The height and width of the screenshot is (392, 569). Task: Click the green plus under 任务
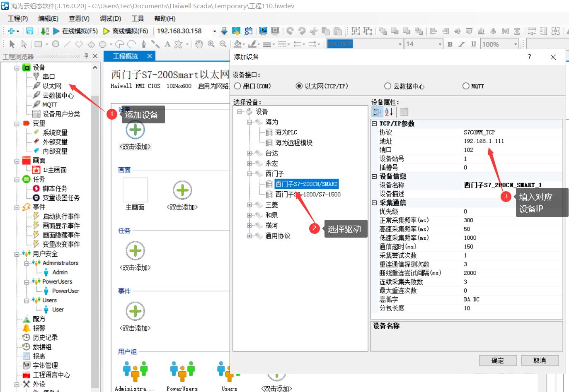135,251
